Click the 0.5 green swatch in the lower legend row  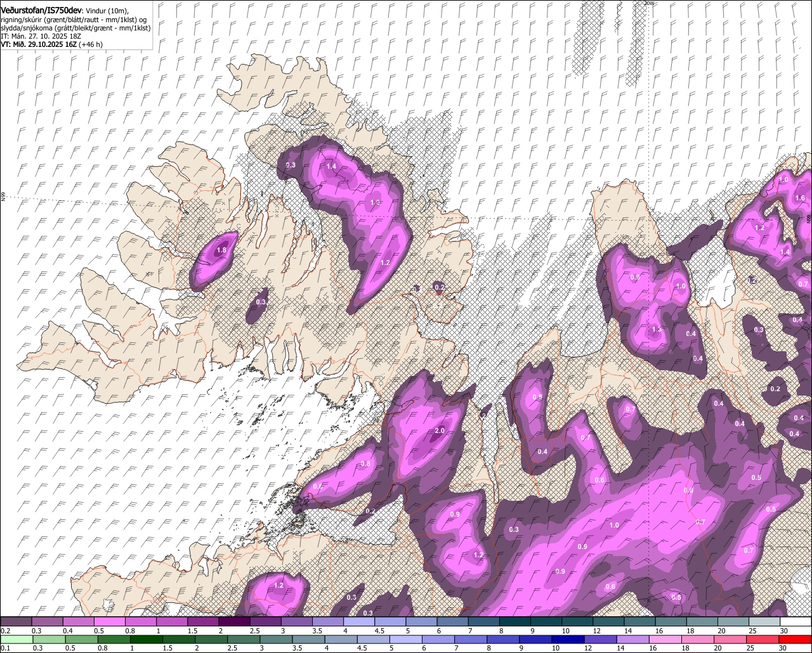81,639
